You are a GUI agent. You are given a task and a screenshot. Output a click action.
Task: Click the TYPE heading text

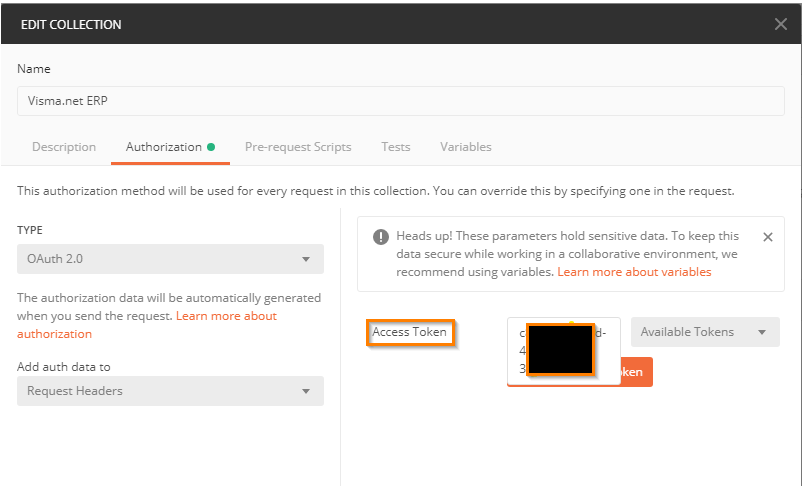(x=30, y=230)
